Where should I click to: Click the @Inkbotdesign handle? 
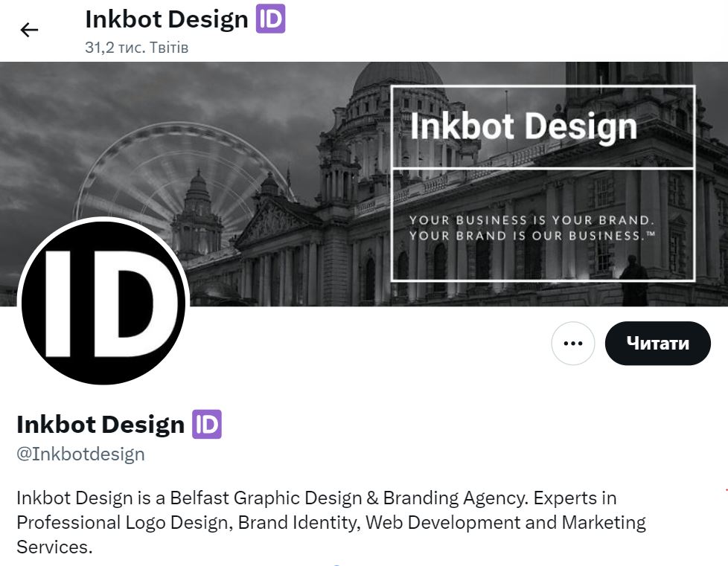pyautogui.click(x=81, y=454)
